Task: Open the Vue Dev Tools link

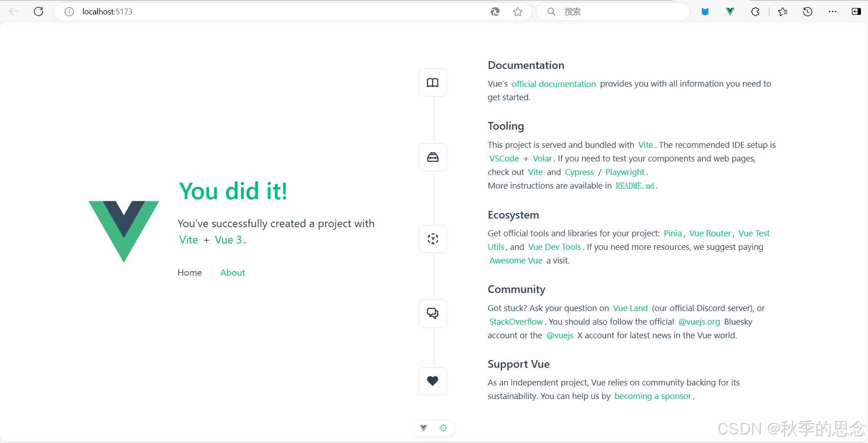Action: coord(554,247)
